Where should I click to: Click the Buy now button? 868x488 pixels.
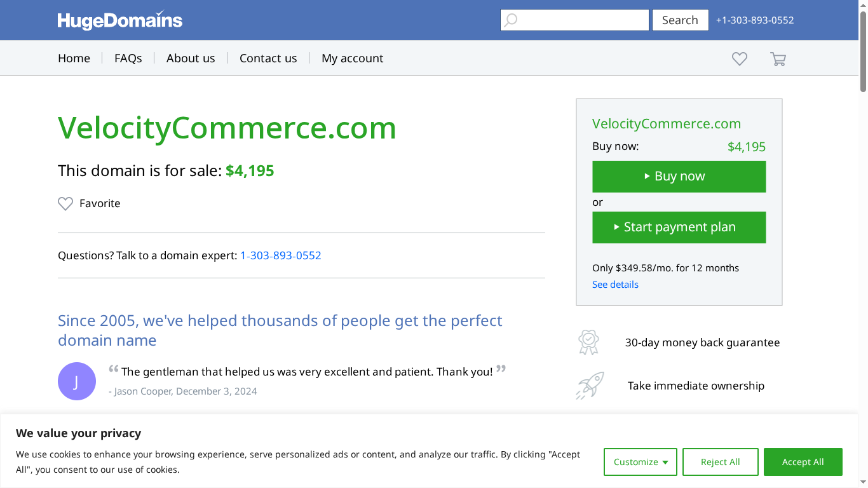[x=679, y=176]
